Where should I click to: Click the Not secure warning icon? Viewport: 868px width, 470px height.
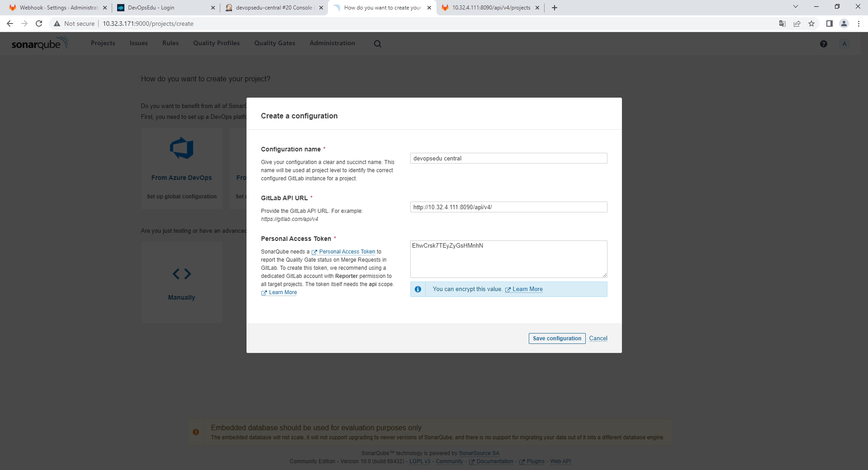[x=57, y=23]
